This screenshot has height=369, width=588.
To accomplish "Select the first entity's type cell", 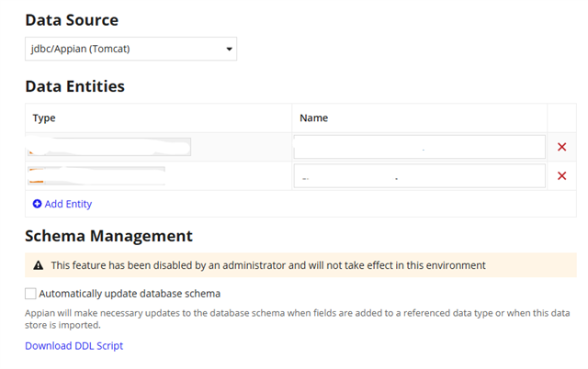I will click(x=158, y=147).
